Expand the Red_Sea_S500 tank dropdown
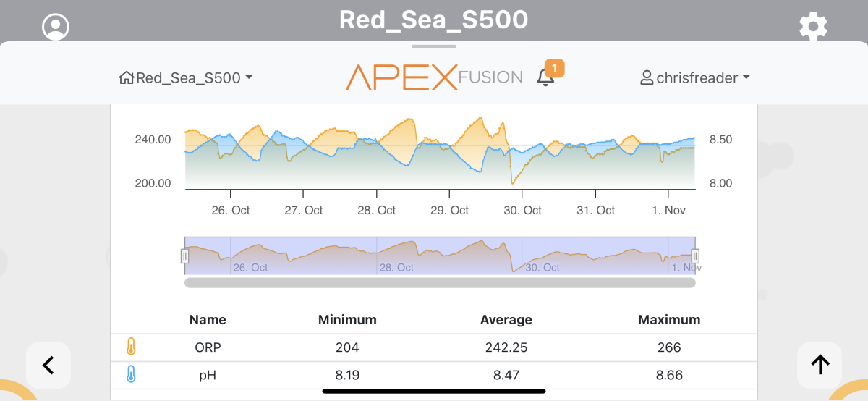This screenshot has height=401, width=868. coord(186,77)
